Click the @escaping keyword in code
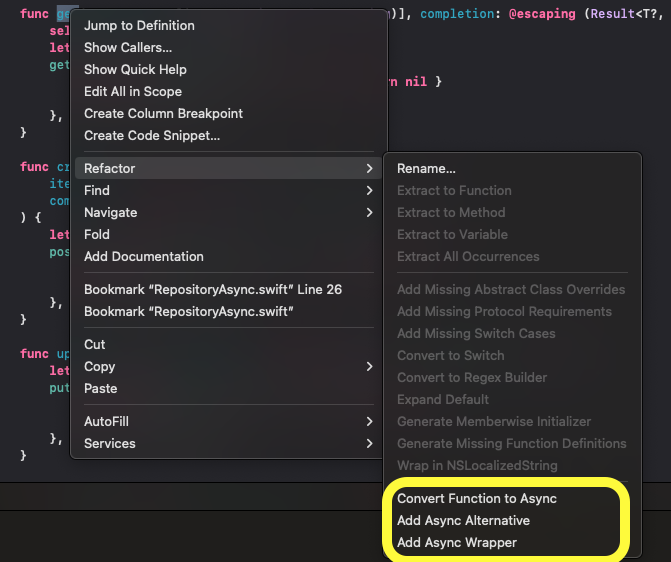Image resolution: width=671 pixels, height=562 pixels. pos(542,14)
